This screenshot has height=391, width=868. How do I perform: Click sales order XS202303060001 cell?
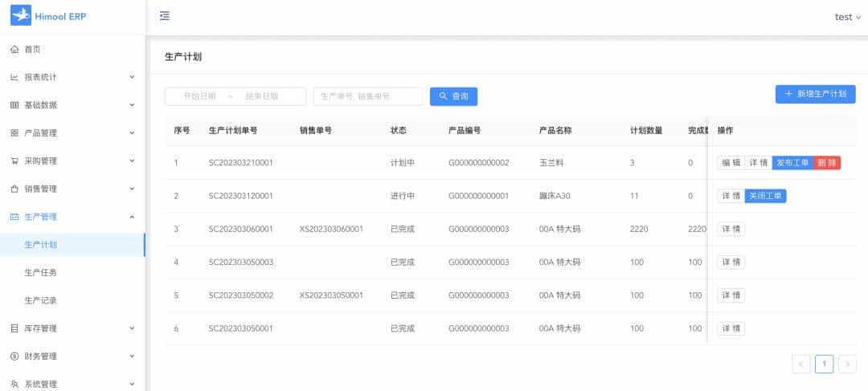(x=331, y=229)
